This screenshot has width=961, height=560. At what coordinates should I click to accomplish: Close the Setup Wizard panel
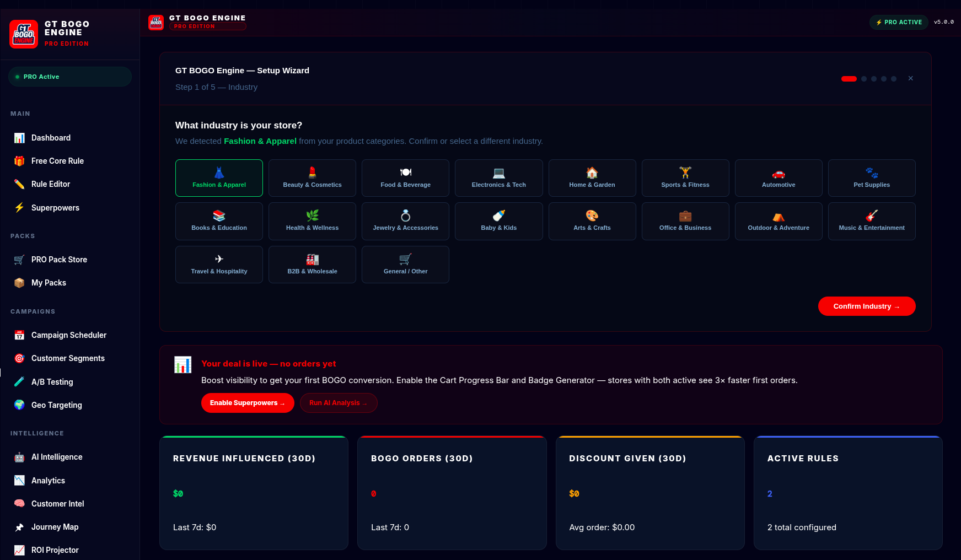[911, 78]
